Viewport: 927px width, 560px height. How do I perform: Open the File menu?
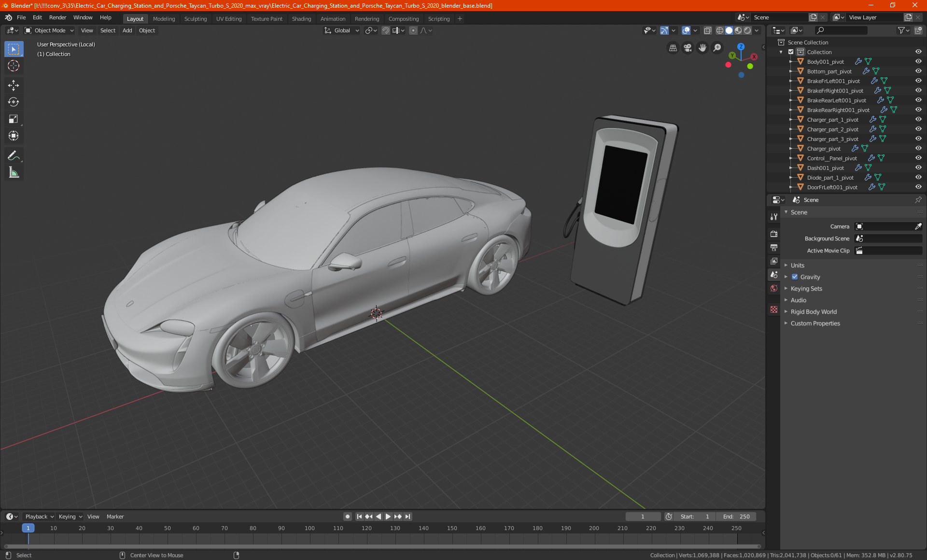pyautogui.click(x=21, y=17)
